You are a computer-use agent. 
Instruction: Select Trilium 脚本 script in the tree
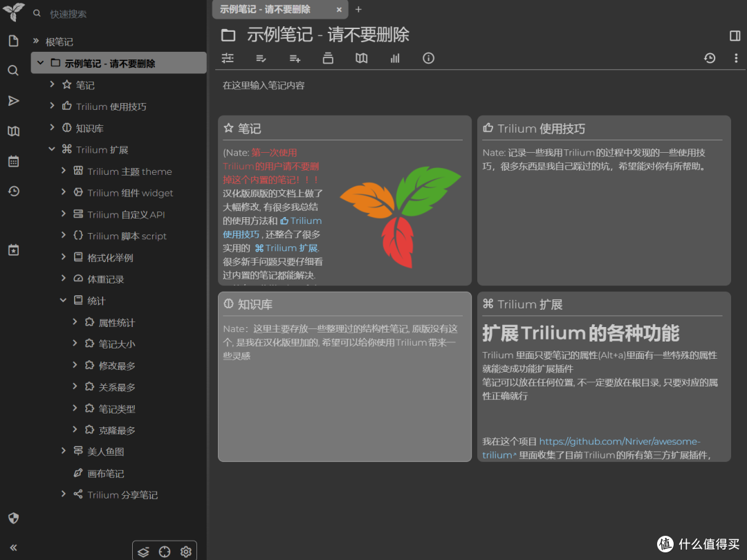tap(127, 236)
